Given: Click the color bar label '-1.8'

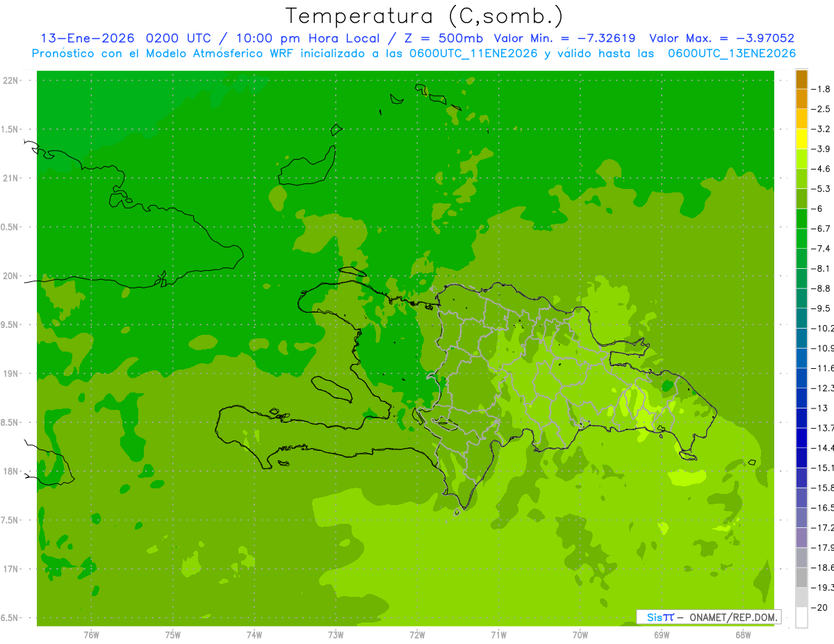Looking at the screenshot, I should click(x=821, y=89).
